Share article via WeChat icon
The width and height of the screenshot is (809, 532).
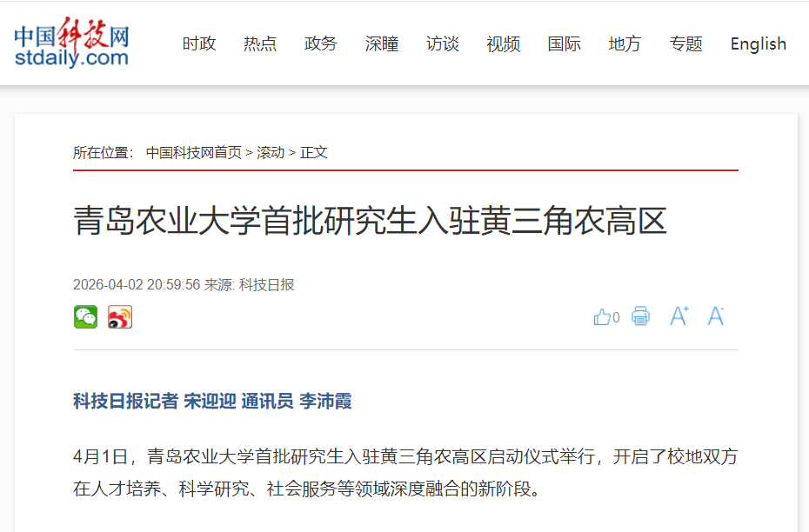(x=85, y=317)
